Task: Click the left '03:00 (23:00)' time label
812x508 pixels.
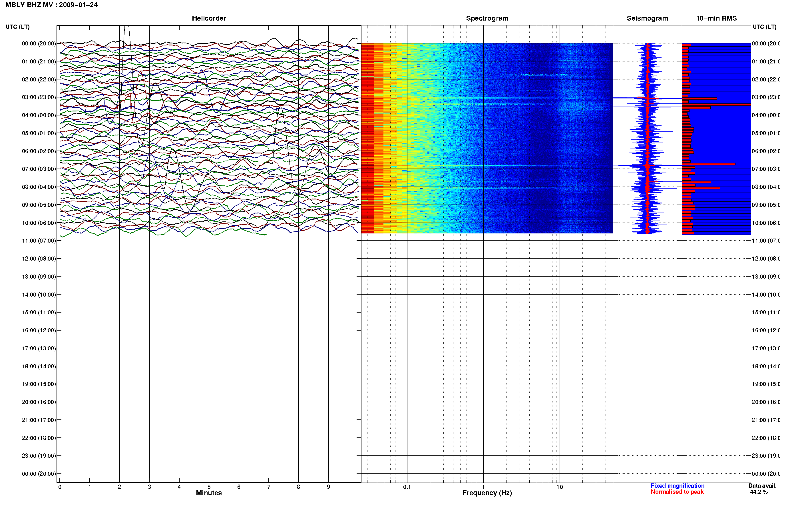Action: click(x=39, y=97)
